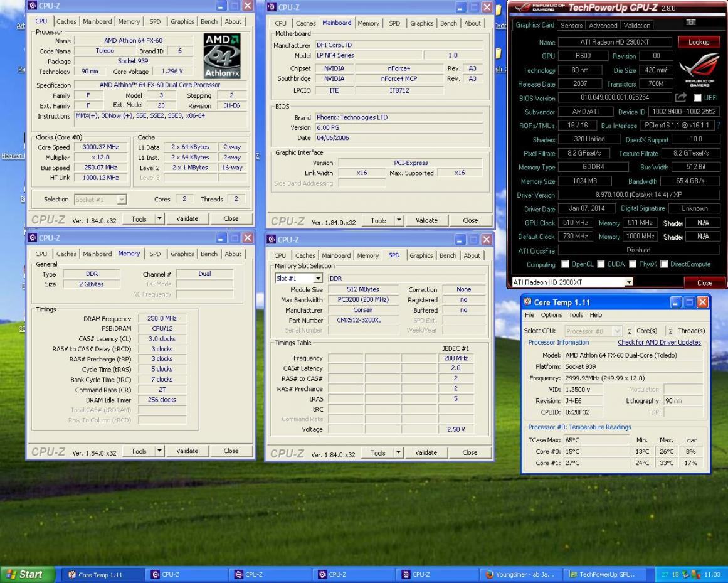728x583 pixels.
Task: Click the Driver Version field in GPU-Z
Action: click(639, 195)
